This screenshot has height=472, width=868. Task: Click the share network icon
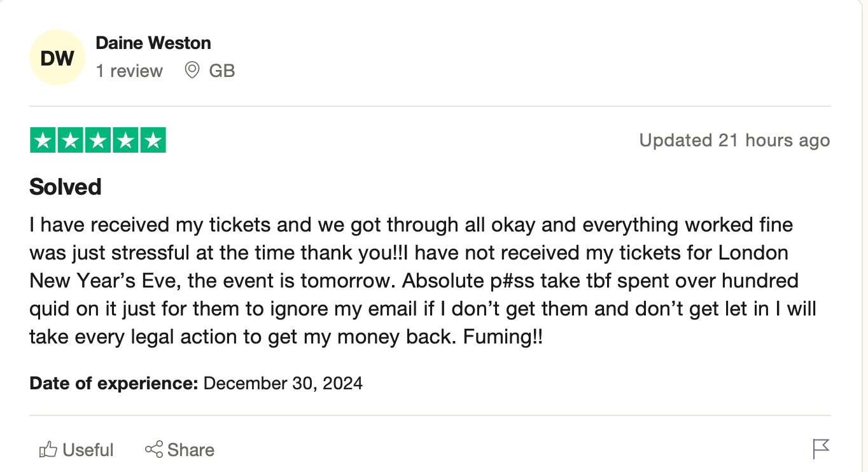[x=154, y=450]
